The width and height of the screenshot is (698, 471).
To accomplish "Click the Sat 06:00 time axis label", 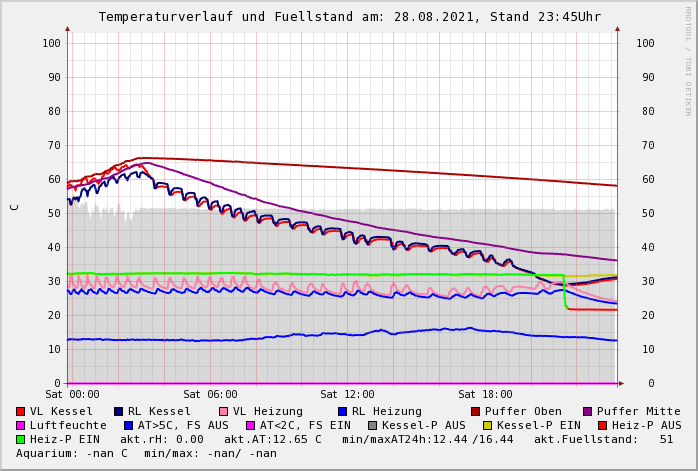I will click(x=210, y=395).
